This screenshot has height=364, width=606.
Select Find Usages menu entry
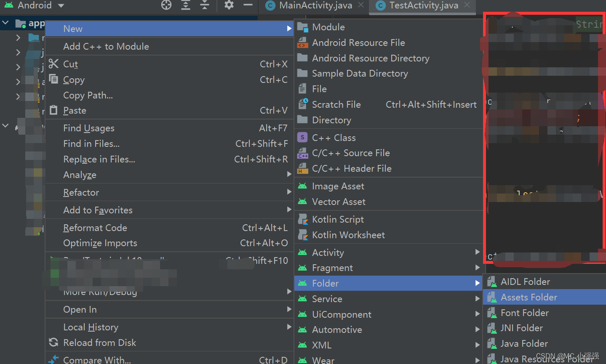point(169,128)
